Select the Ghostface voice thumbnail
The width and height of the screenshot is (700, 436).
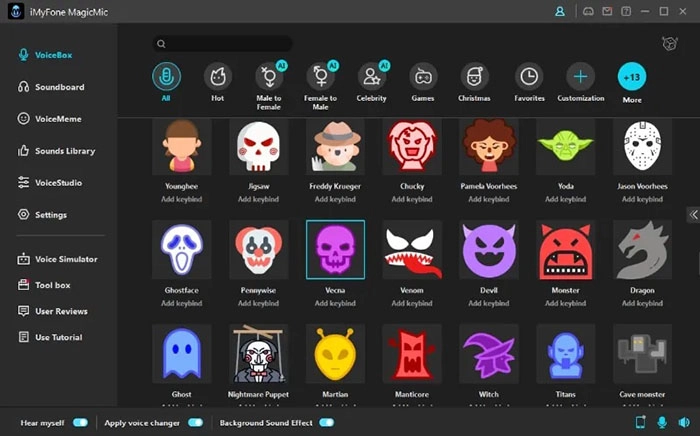click(181, 250)
